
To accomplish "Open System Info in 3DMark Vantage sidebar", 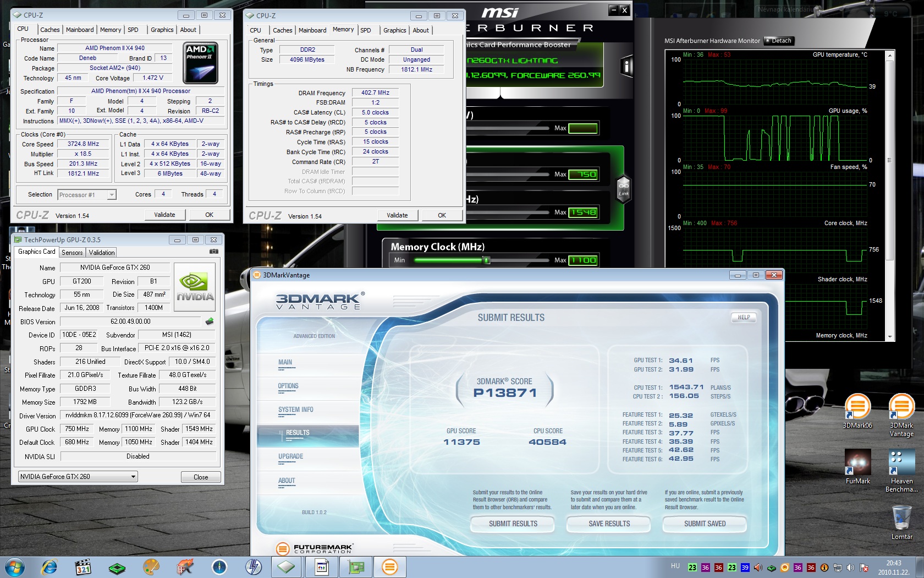I will [x=296, y=410].
